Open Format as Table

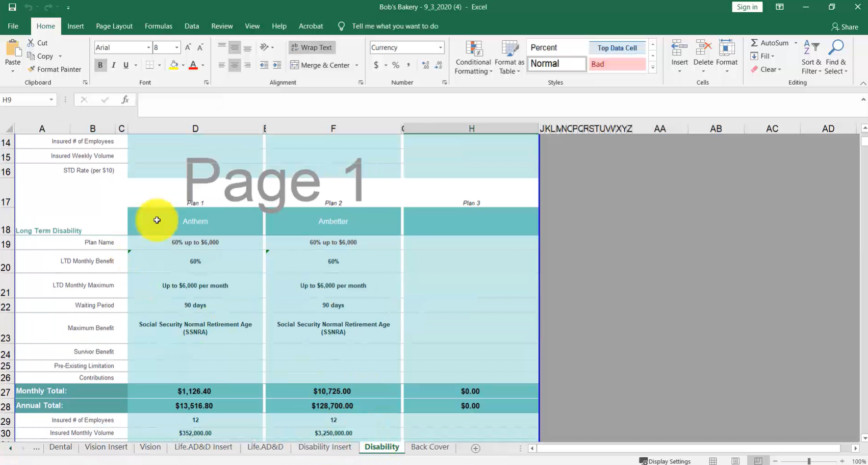[509, 57]
